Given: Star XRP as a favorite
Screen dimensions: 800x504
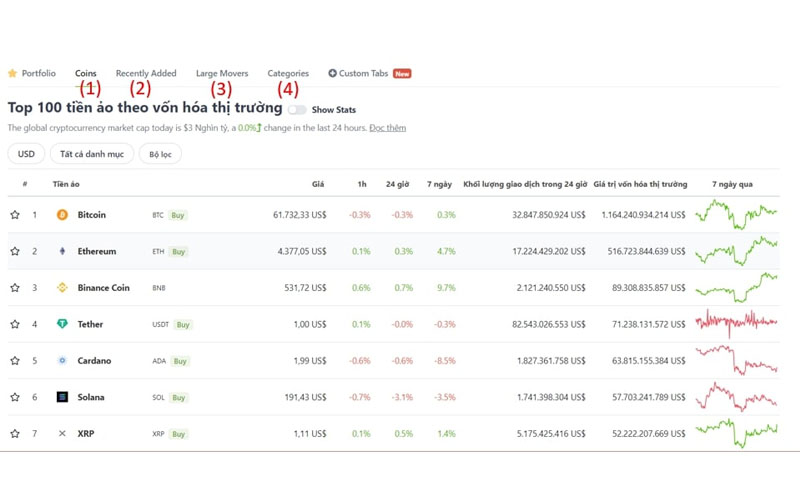Looking at the screenshot, I should [x=15, y=434].
